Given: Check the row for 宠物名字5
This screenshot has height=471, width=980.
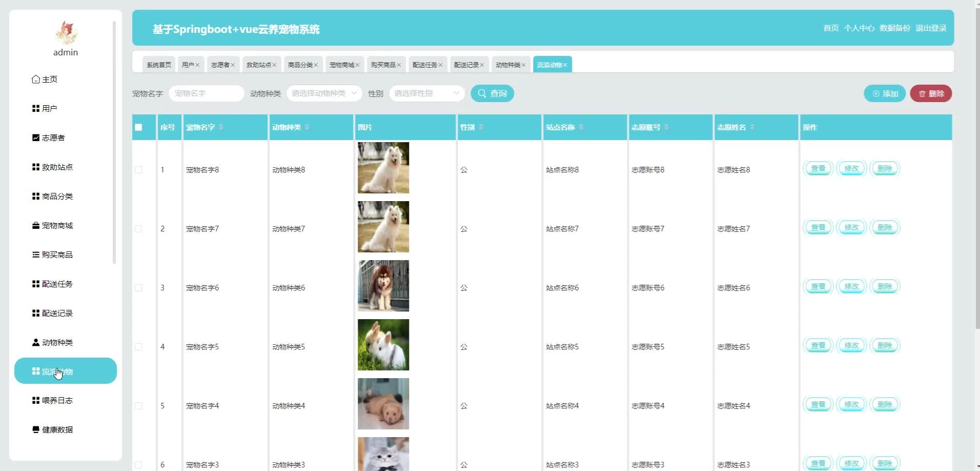Looking at the screenshot, I should click(138, 347).
